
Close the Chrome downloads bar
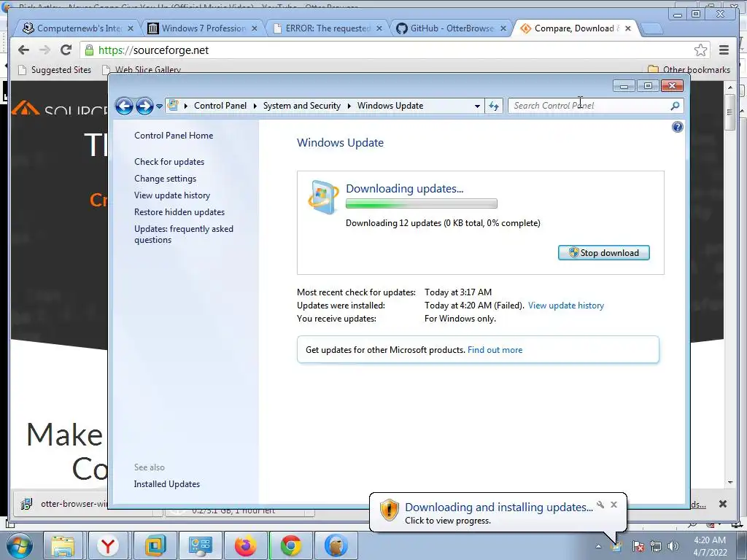click(x=723, y=504)
